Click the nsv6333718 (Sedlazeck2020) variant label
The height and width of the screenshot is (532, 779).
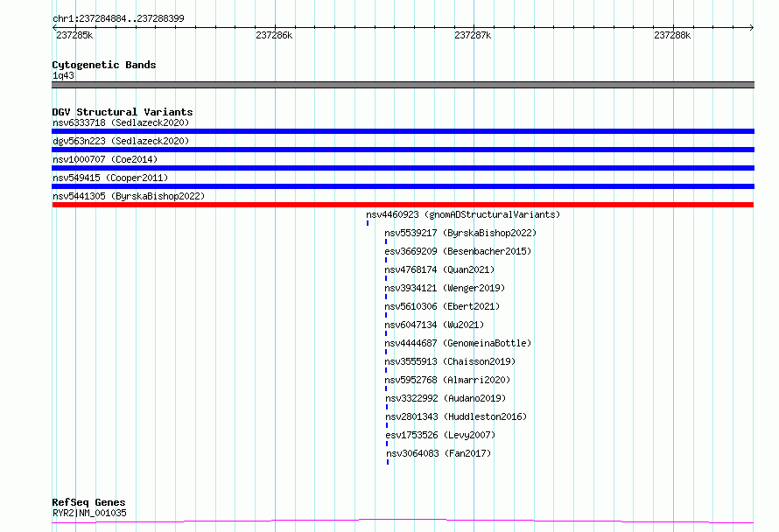121,122
